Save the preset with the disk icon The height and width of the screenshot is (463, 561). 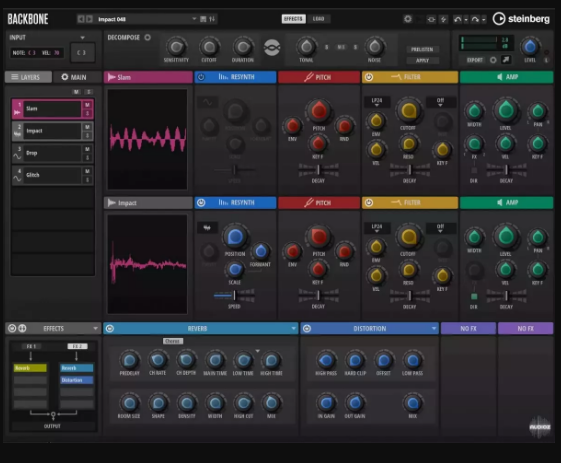point(203,19)
